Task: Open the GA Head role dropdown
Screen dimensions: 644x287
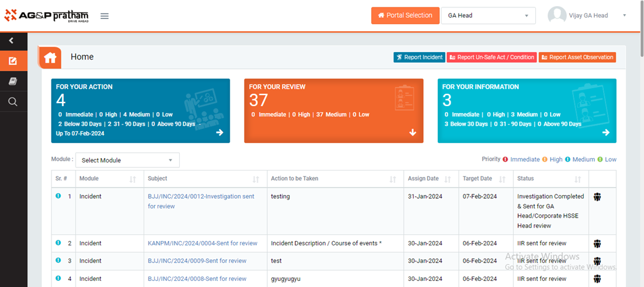Action: [x=488, y=15]
